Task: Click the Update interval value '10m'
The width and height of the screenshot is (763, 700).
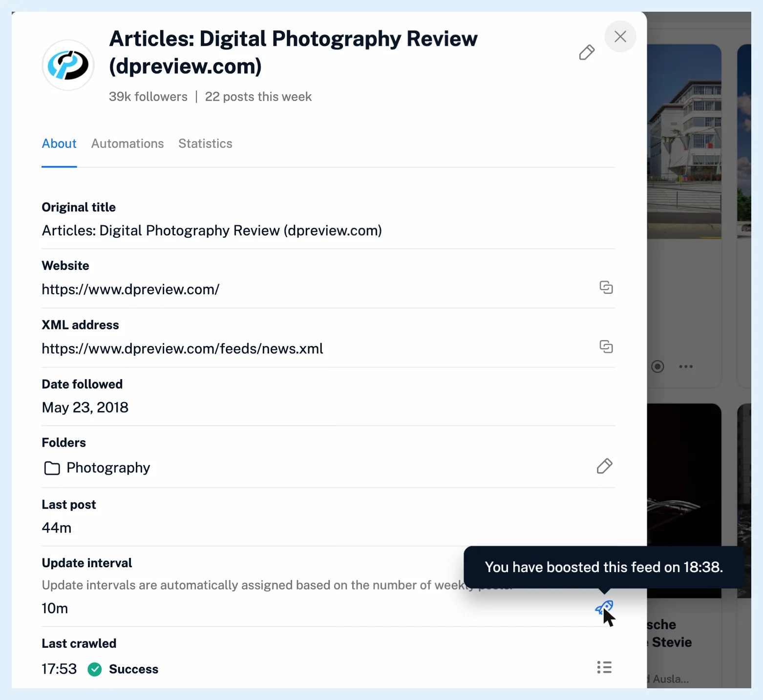Action: 55,608
